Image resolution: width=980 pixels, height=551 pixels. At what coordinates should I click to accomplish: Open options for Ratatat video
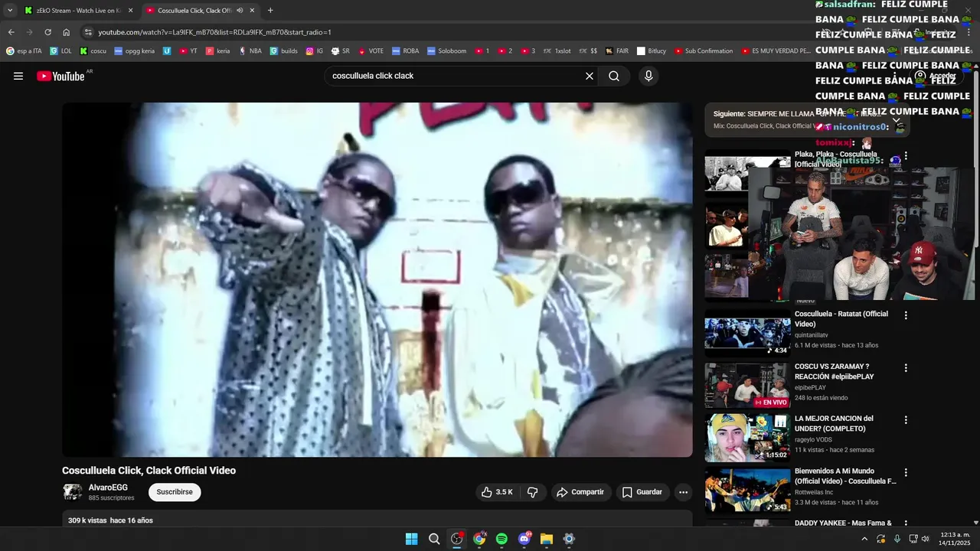[906, 315]
